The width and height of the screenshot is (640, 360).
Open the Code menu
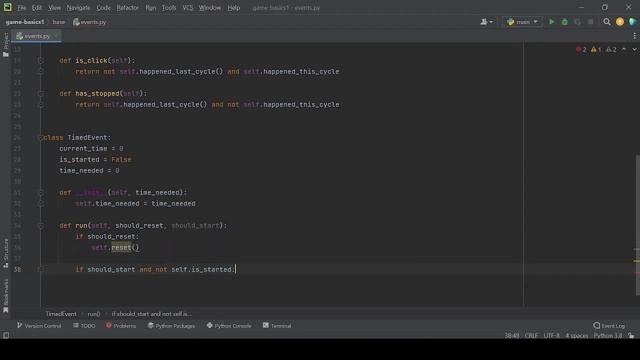click(103, 8)
